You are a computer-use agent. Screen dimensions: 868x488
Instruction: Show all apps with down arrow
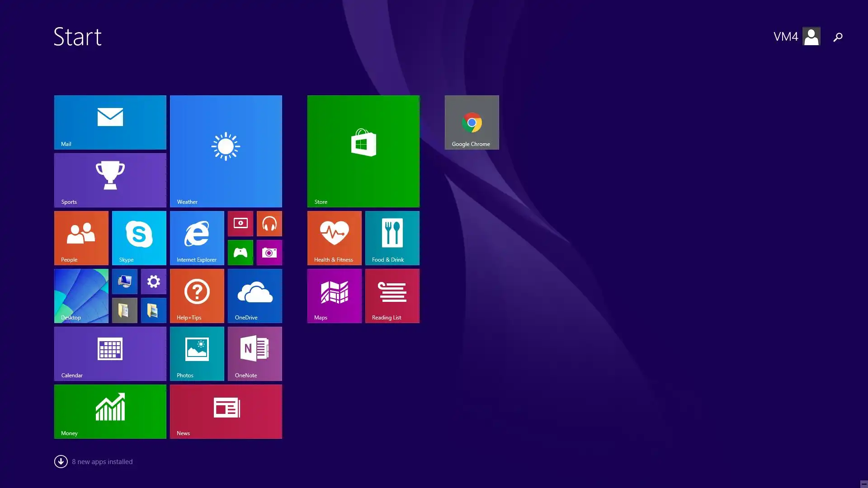click(x=61, y=461)
